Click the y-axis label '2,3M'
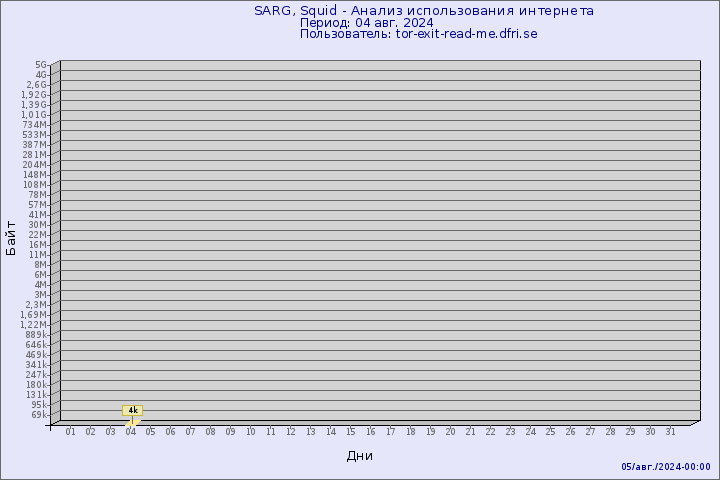 coord(36,305)
